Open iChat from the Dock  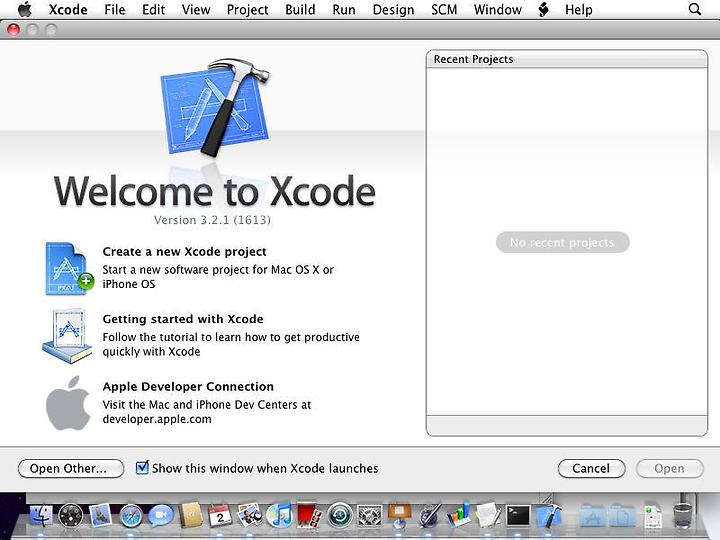tap(161, 515)
